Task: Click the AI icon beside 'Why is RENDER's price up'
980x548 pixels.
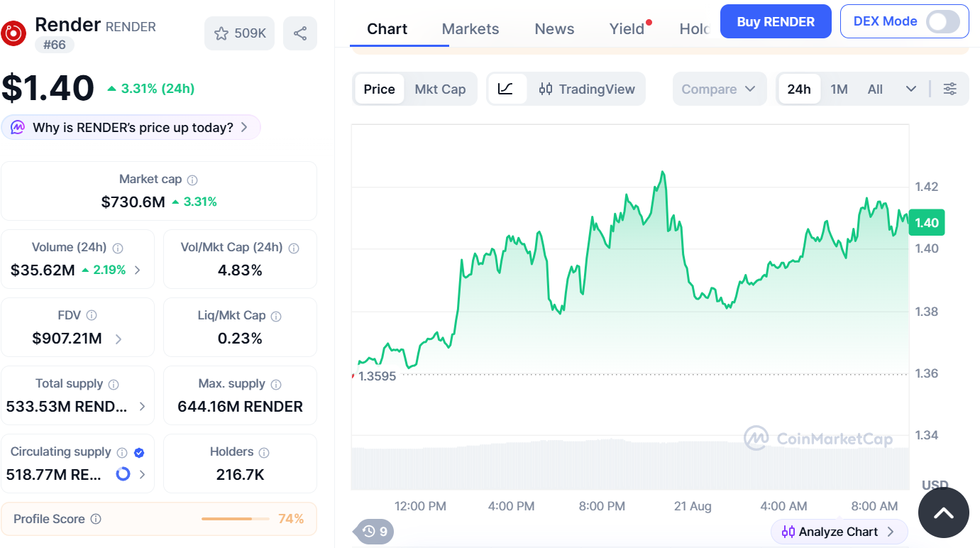Action: point(18,128)
